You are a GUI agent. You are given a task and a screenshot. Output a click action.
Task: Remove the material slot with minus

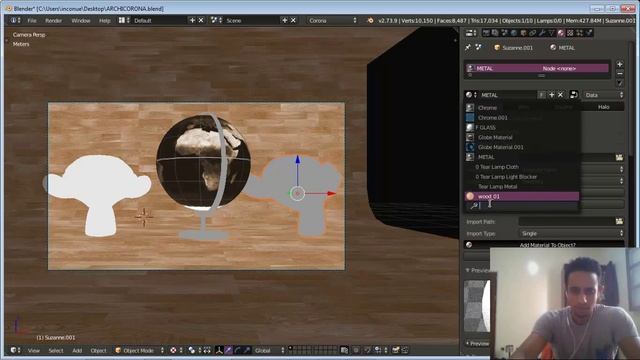(620, 73)
